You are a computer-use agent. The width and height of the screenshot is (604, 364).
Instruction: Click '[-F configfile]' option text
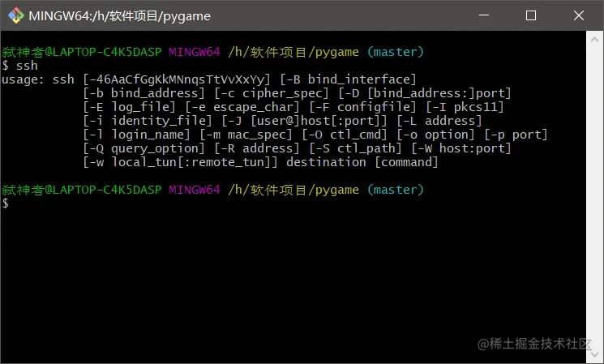363,107
